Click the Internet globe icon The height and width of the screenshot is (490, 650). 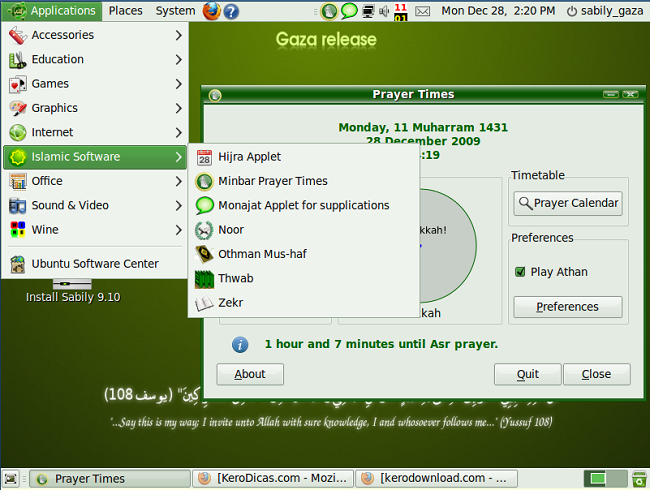(17, 133)
